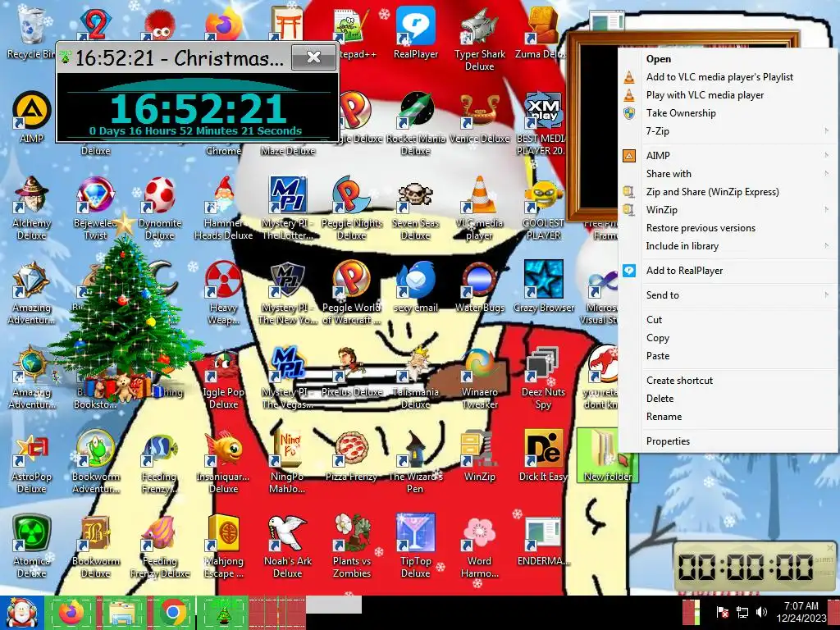The image size is (840, 630).
Task: Select Create shortcut menu entry
Action: tap(728, 381)
